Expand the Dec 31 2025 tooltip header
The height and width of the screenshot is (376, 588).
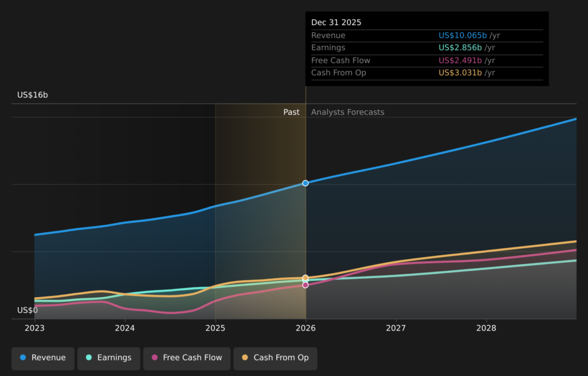click(x=336, y=22)
